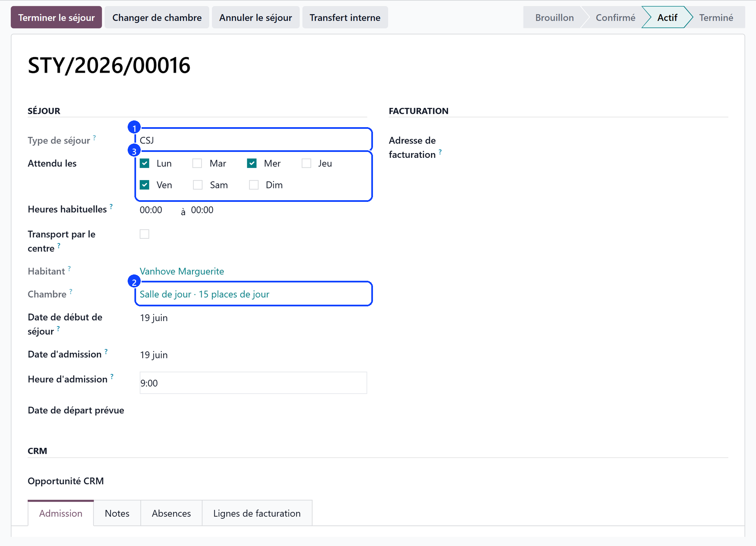The height and width of the screenshot is (546, 756).
Task: Switch to the Absences tab
Action: coord(171,513)
